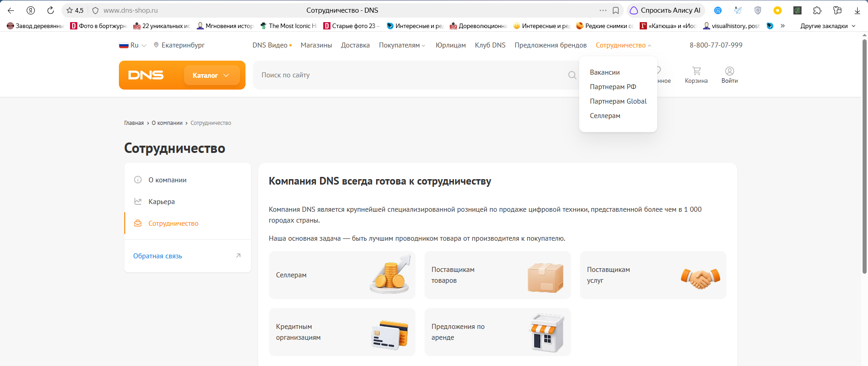868x366 pixels.
Task: Click the browser back arrow
Action: click(x=11, y=10)
